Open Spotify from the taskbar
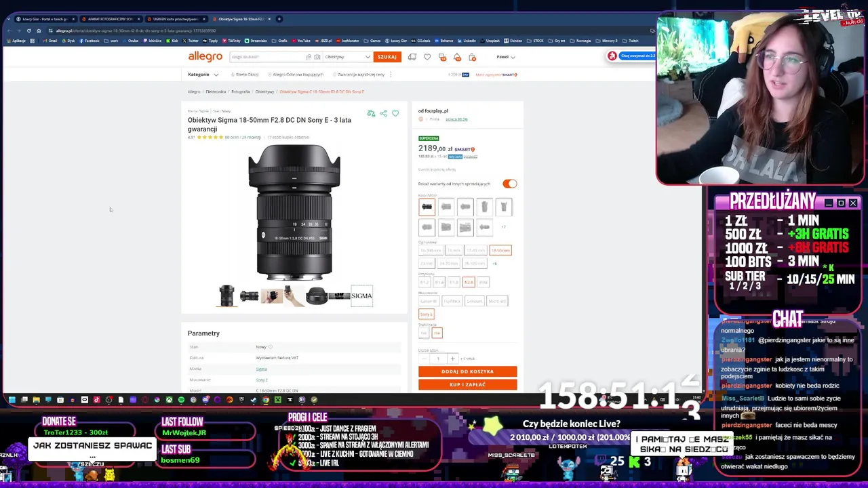Screen dimensions: 868x488 pyautogui.click(x=181, y=400)
